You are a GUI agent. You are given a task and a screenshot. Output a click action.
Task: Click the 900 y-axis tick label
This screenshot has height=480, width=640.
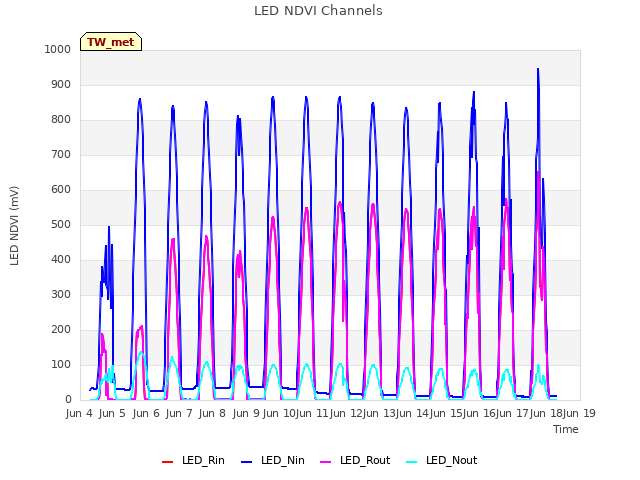pyautogui.click(x=61, y=84)
